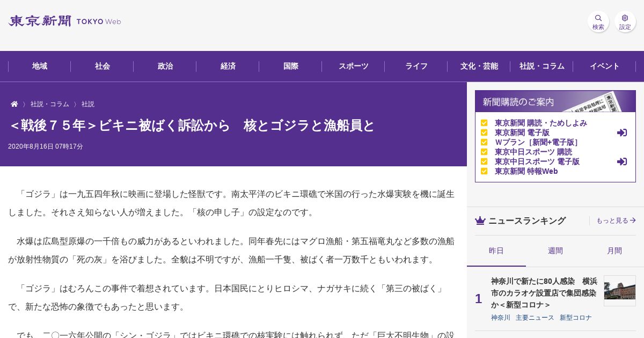
Task: Select the 昨日 ranking tab
Action: 496,251
